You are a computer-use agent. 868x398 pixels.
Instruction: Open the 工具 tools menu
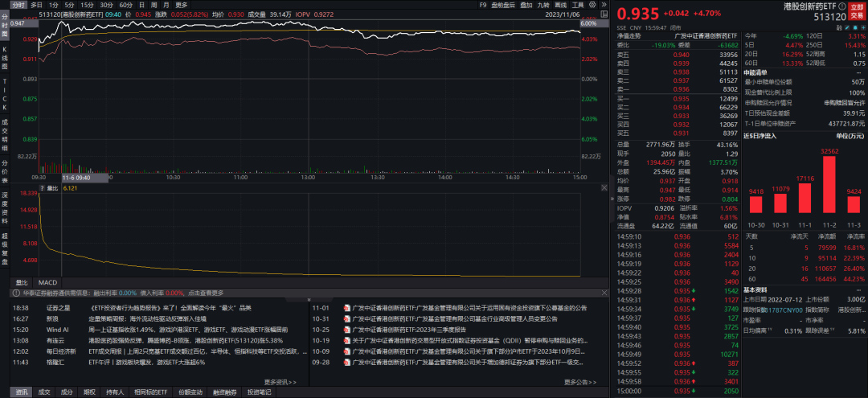point(577,5)
